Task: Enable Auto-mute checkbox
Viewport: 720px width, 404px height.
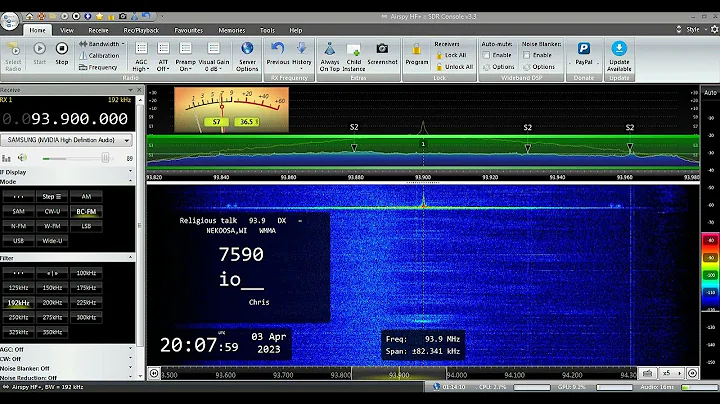Action: click(487, 55)
